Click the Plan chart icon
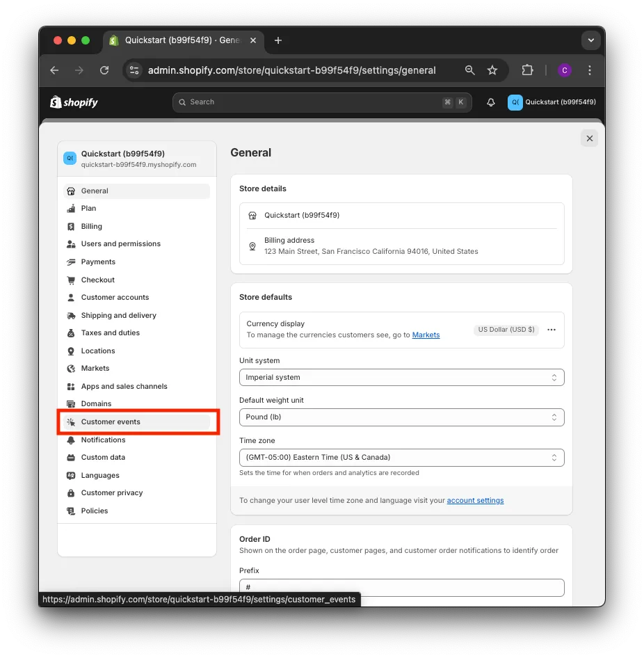This screenshot has width=644, height=658. click(x=71, y=209)
